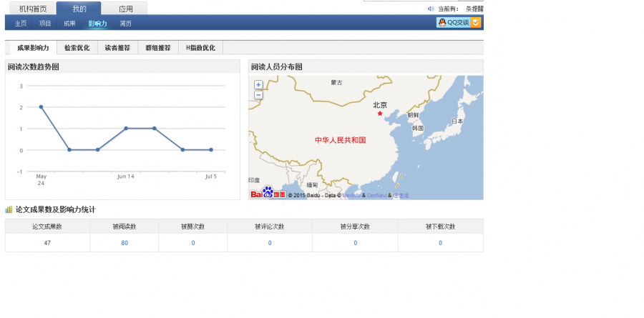Screen dimensions: 644x318
Task: Click the CenNavi link in map footer
Action: (x=376, y=195)
